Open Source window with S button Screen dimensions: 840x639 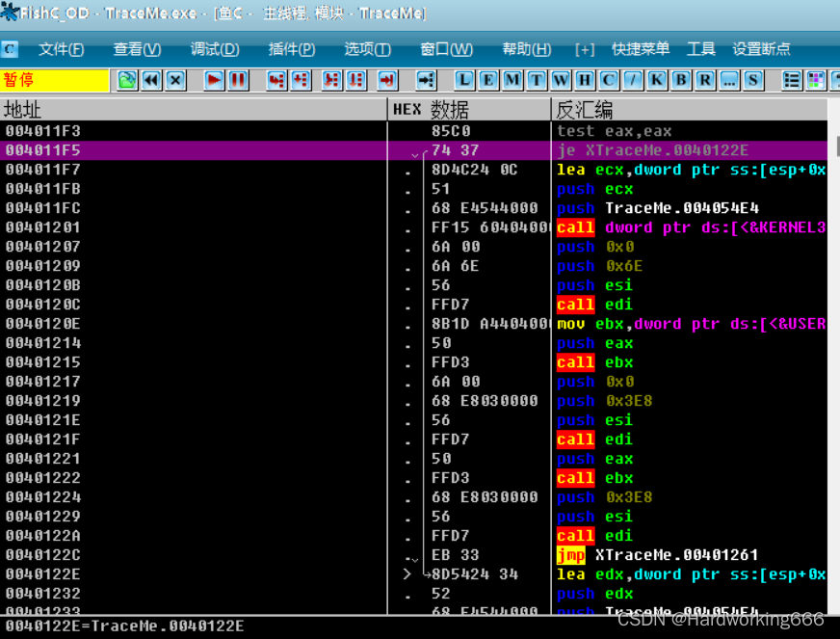pyautogui.click(x=753, y=80)
